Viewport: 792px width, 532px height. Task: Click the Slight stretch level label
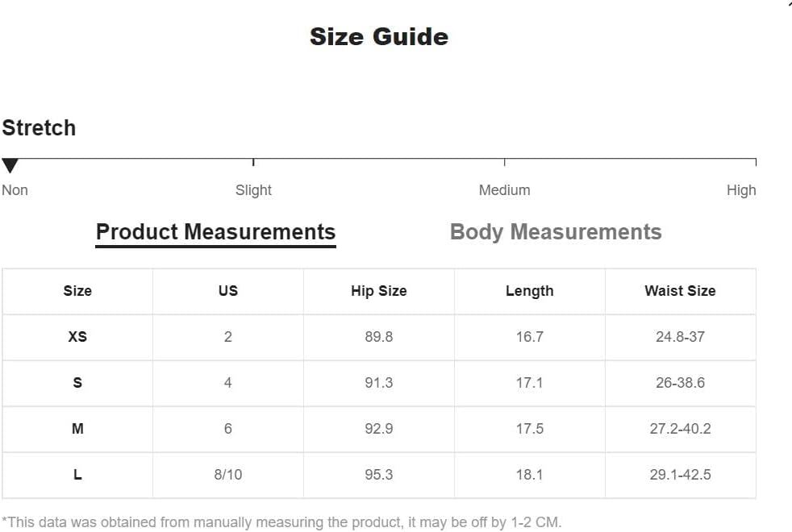[x=253, y=190]
